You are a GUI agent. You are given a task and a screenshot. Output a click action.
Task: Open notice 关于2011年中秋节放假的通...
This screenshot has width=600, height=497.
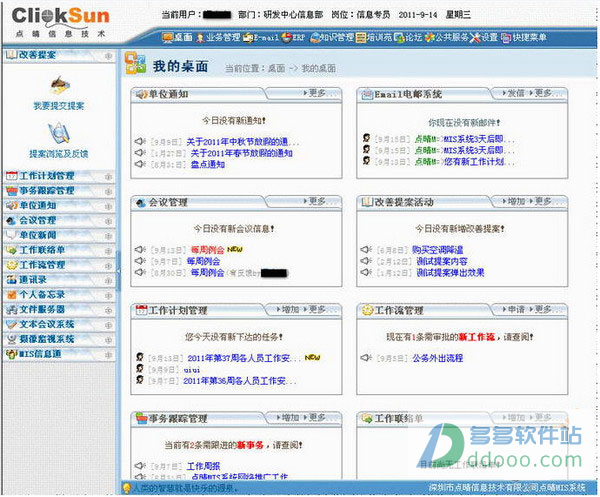243,142
